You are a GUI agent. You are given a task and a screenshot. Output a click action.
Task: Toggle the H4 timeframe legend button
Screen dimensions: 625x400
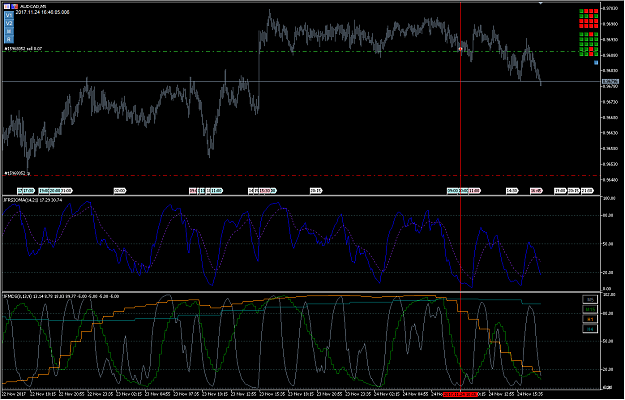click(x=590, y=329)
